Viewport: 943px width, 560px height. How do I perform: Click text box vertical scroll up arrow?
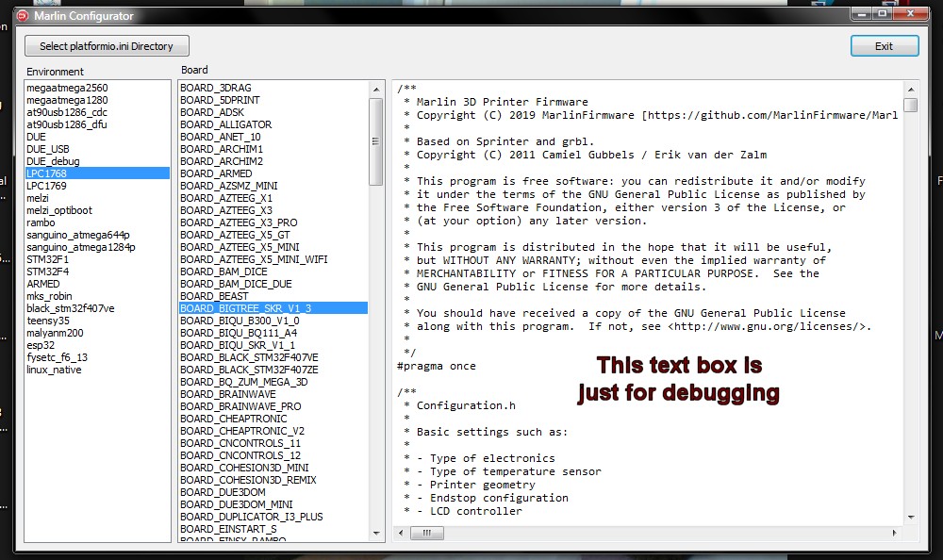(911, 89)
